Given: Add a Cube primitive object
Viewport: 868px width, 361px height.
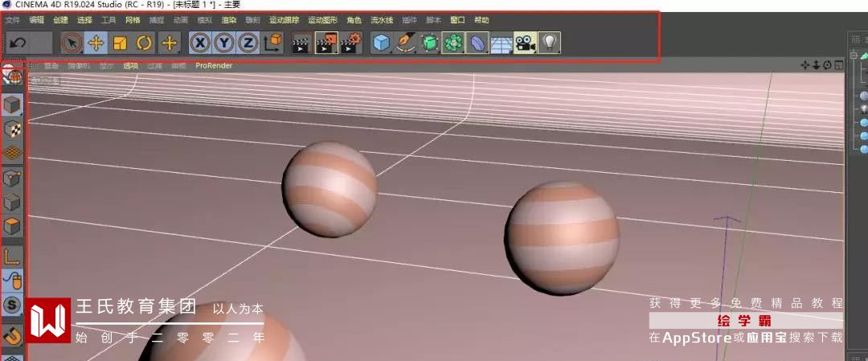Looking at the screenshot, I should (x=382, y=43).
